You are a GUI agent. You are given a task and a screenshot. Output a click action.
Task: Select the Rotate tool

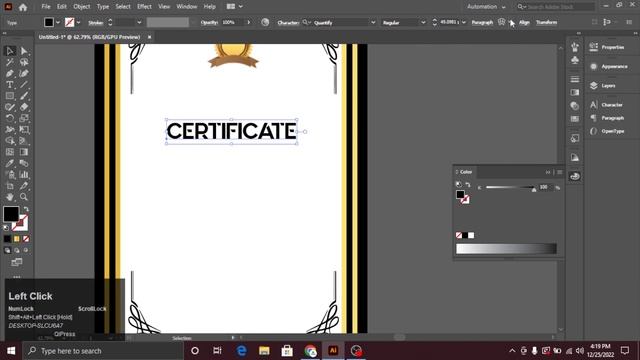pos(10,118)
